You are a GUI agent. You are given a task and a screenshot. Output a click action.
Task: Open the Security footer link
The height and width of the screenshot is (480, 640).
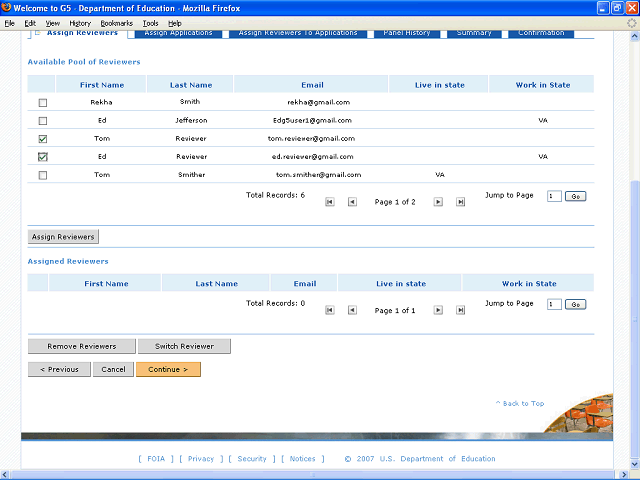tap(252, 459)
